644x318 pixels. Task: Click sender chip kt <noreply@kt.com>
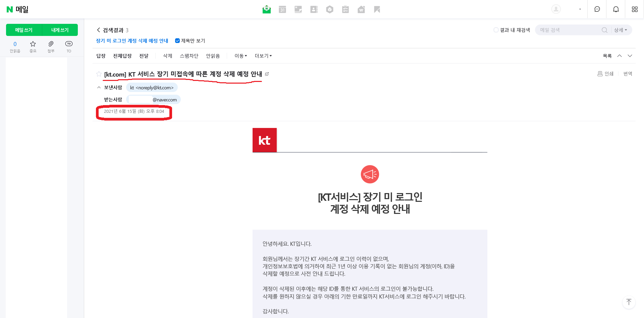point(152,88)
